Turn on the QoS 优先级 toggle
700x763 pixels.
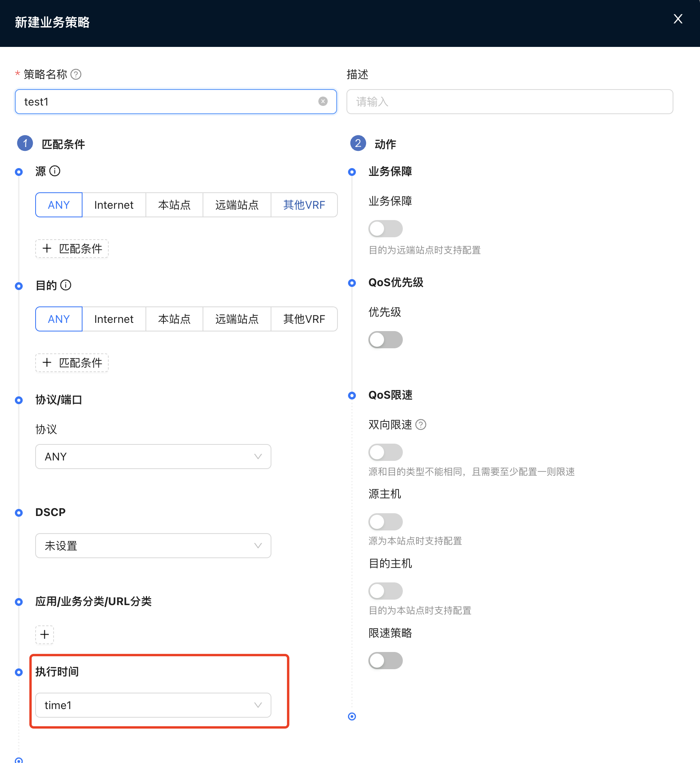click(385, 340)
